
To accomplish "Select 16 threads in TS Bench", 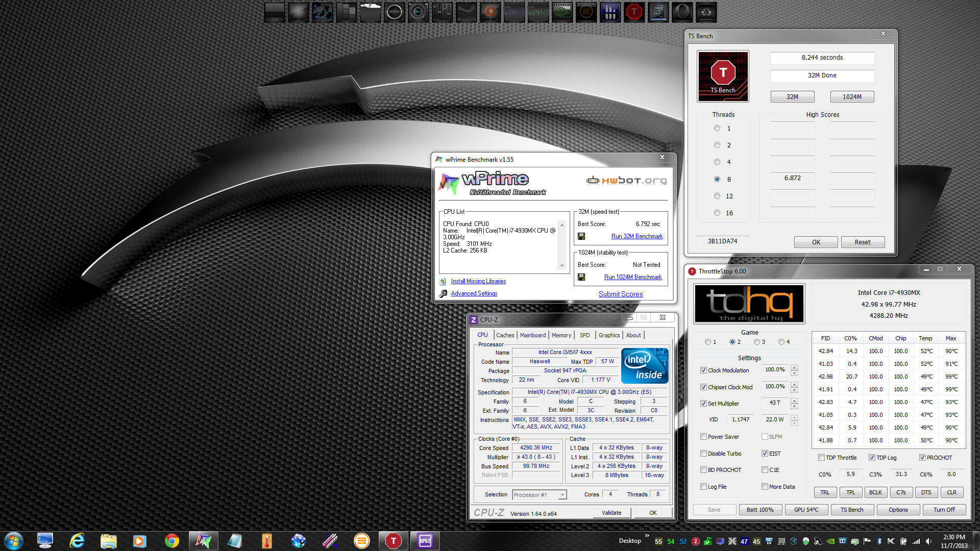I will (x=717, y=213).
